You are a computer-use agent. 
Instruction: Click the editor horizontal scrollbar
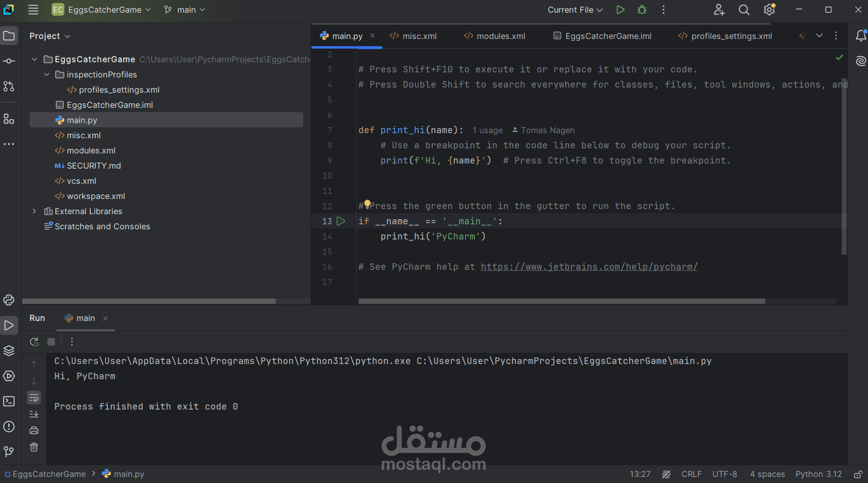[x=561, y=301]
